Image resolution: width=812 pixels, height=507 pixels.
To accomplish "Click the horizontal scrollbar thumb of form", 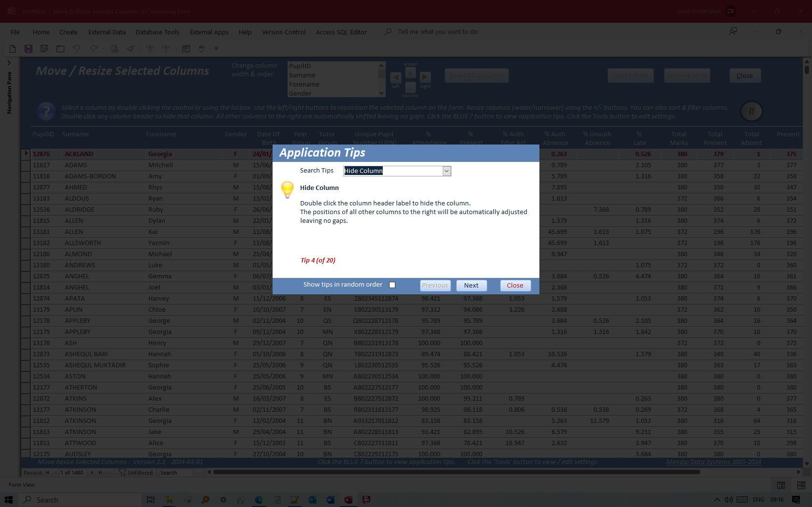I will 456,472.
